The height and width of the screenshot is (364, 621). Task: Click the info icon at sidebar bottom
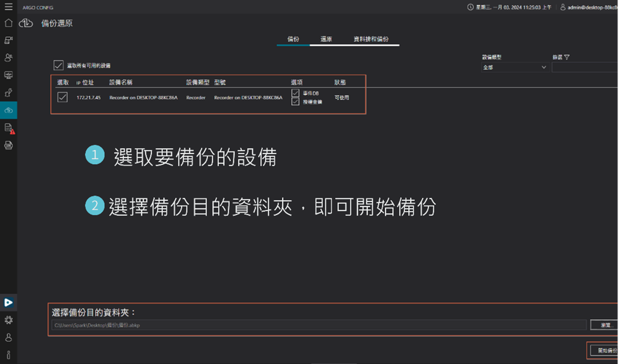coord(8,354)
